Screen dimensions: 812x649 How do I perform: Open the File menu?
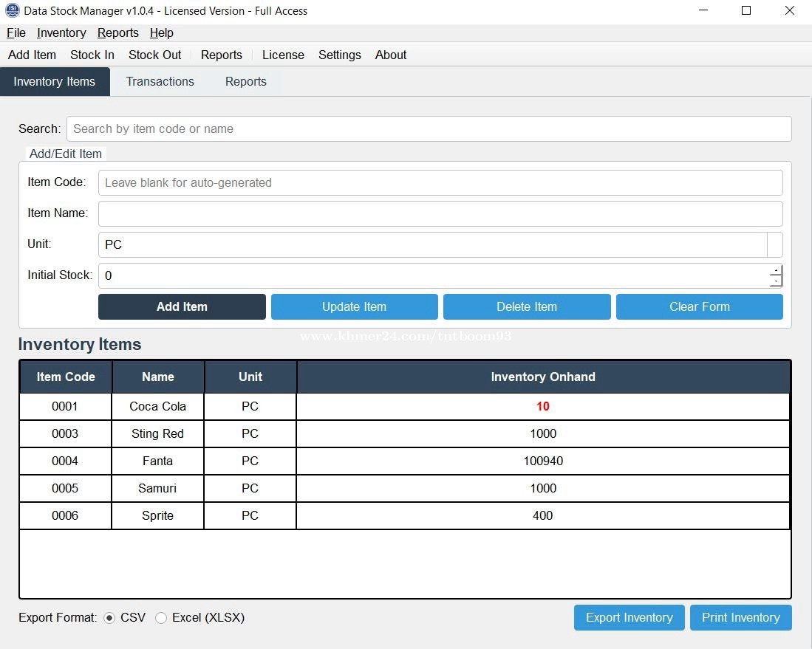[x=16, y=32]
